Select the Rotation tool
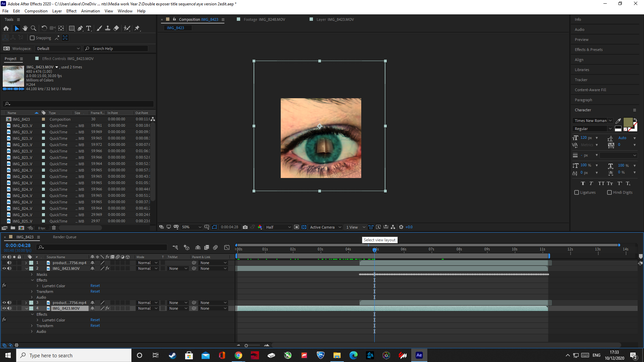The height and width of the screenshot is (362, 644). pyautogui.click(x=44, y=28)
